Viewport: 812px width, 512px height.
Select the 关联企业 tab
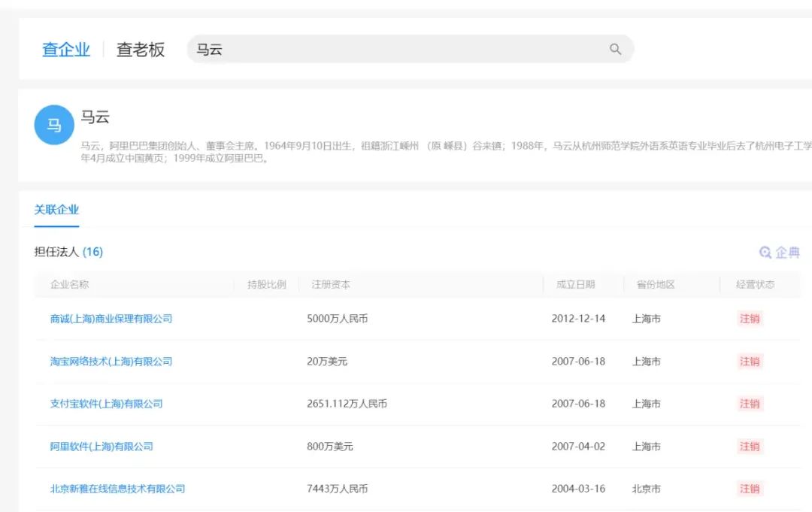pyautogui.click(x=56, y=210)
